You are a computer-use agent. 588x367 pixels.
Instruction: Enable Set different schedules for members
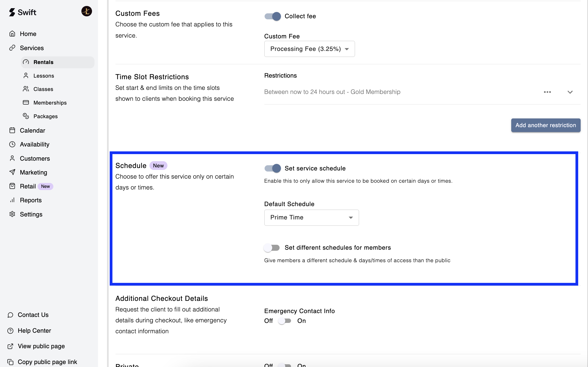coord(272,247)
